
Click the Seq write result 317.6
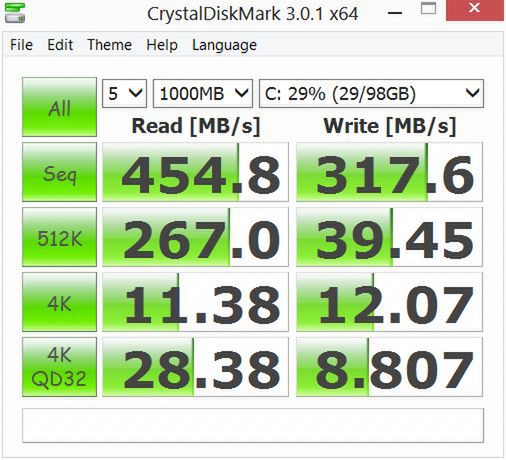[x=389, y=172]
